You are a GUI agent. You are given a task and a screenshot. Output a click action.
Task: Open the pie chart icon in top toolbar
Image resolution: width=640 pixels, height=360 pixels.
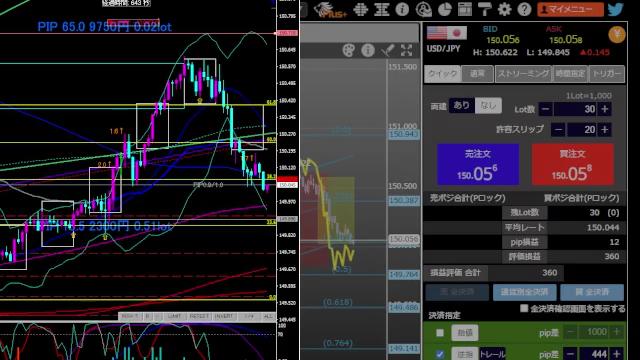point(444,9)
